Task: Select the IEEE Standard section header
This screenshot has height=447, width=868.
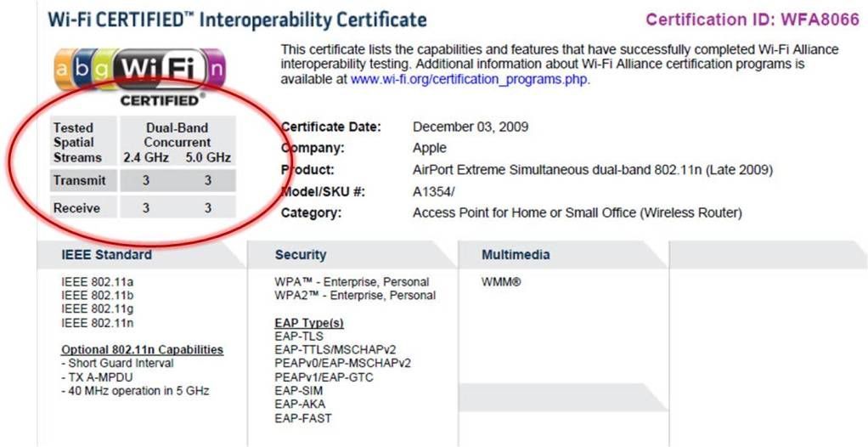Action: (x=106, y=255)
